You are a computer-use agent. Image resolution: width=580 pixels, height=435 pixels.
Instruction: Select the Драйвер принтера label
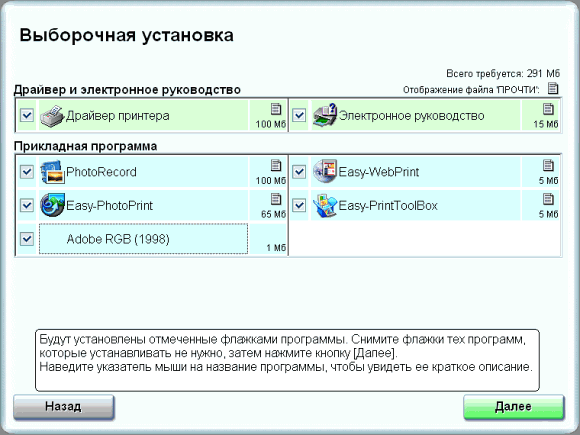click(118, 116)
